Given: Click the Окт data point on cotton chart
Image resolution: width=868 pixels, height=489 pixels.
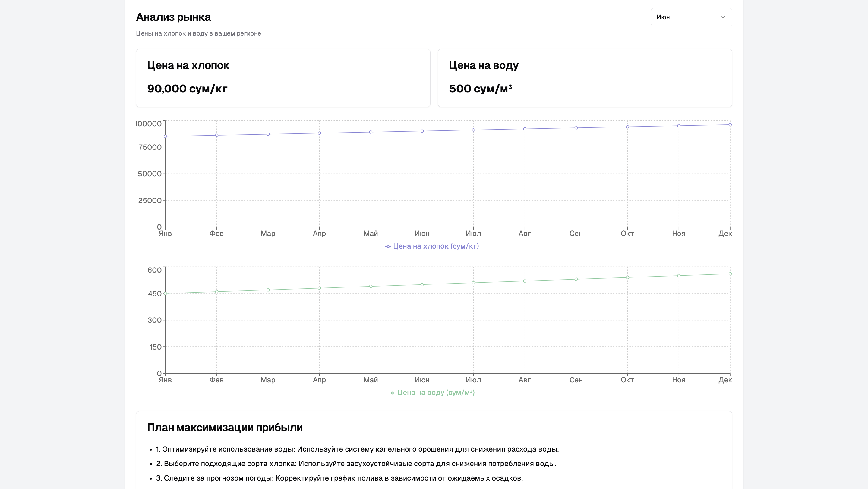Looking at the screenshot, I should [x=627, y=127].
